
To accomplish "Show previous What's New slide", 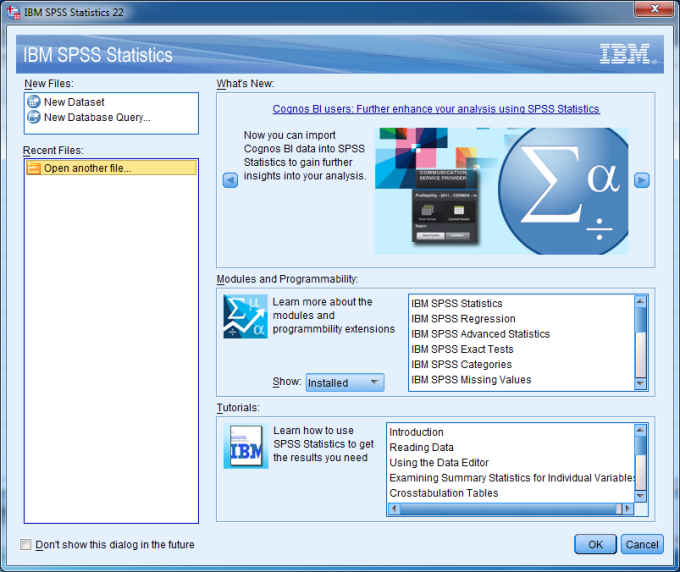I will [x=230, y=180].
